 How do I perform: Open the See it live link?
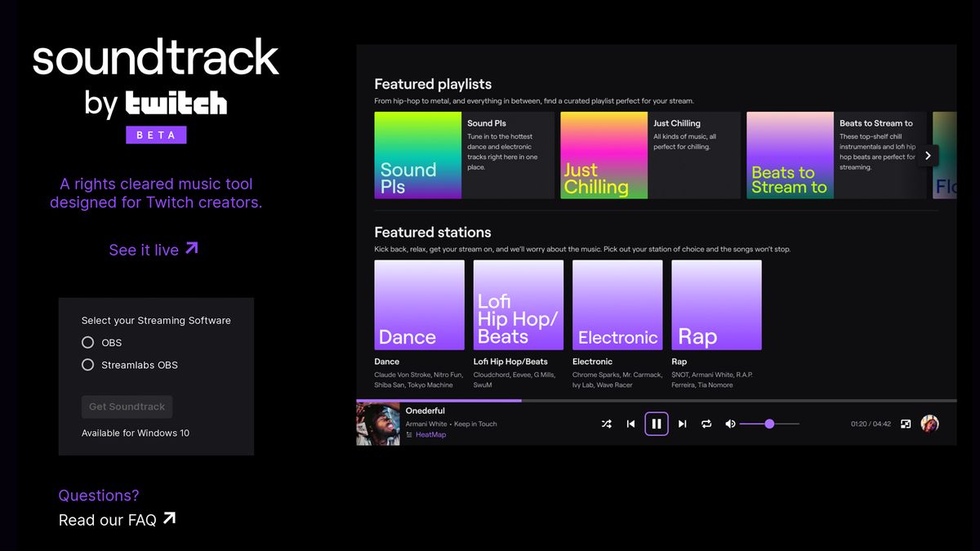pos(154,249)
